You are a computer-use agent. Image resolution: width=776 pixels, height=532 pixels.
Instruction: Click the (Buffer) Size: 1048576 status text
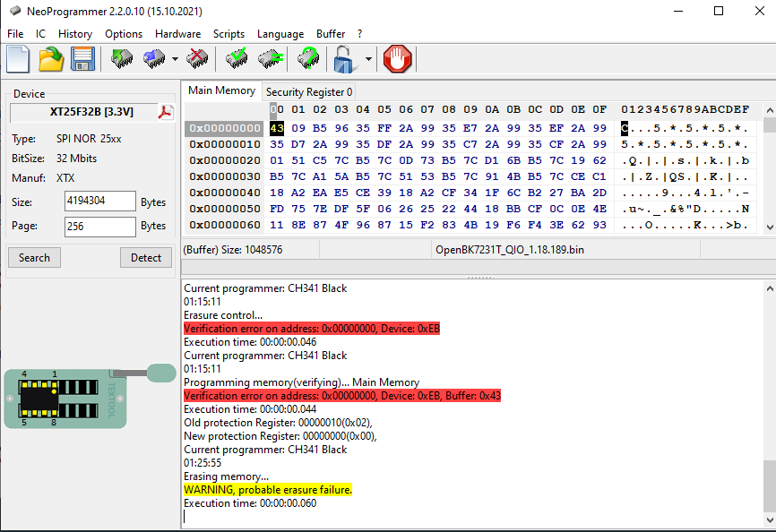233,250
